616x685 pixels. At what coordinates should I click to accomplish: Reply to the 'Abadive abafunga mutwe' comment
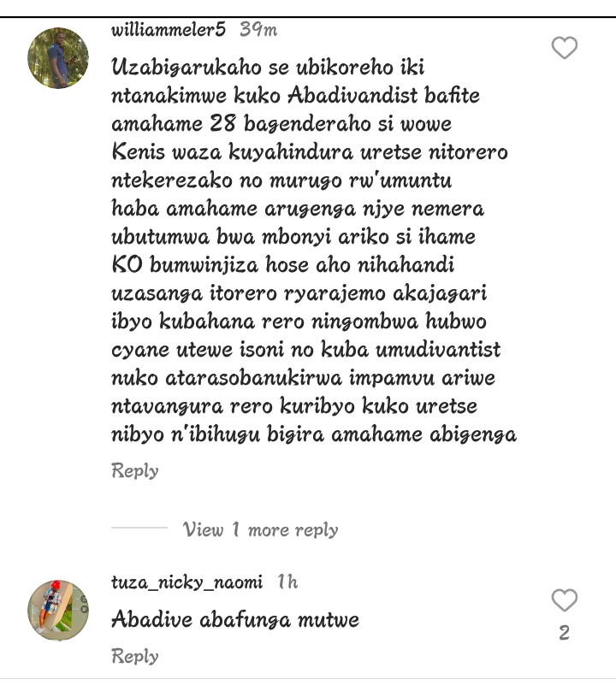click(x=134, y=656)
